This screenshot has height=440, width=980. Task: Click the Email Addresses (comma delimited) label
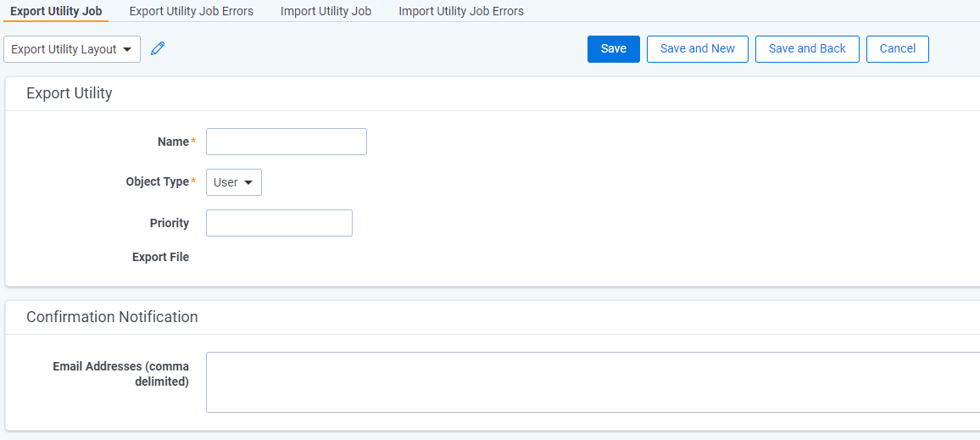[120, 374]
